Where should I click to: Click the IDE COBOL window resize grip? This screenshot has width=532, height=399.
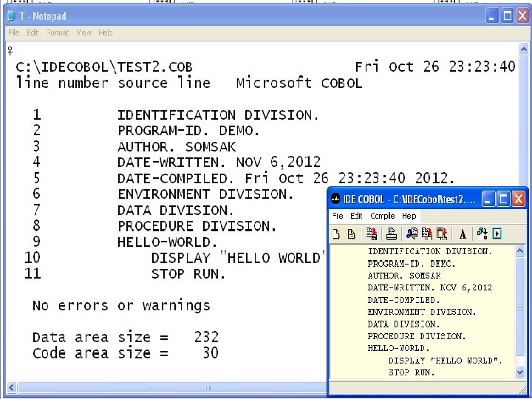click(524, 390)
